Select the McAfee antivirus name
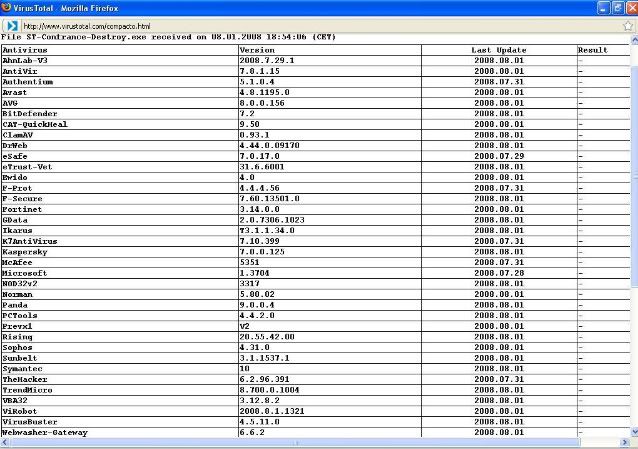Screen dimensions: 638x449 click(17, 263)
